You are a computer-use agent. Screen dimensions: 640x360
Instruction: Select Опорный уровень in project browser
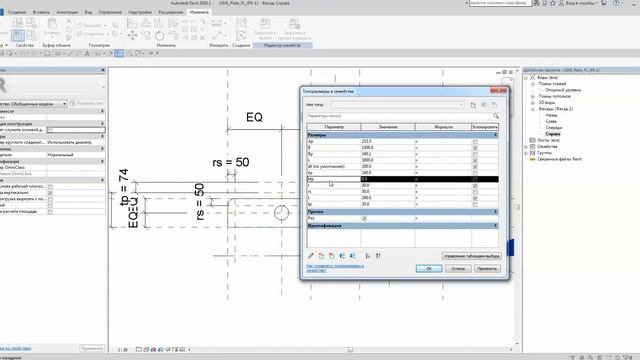[563, 90]
